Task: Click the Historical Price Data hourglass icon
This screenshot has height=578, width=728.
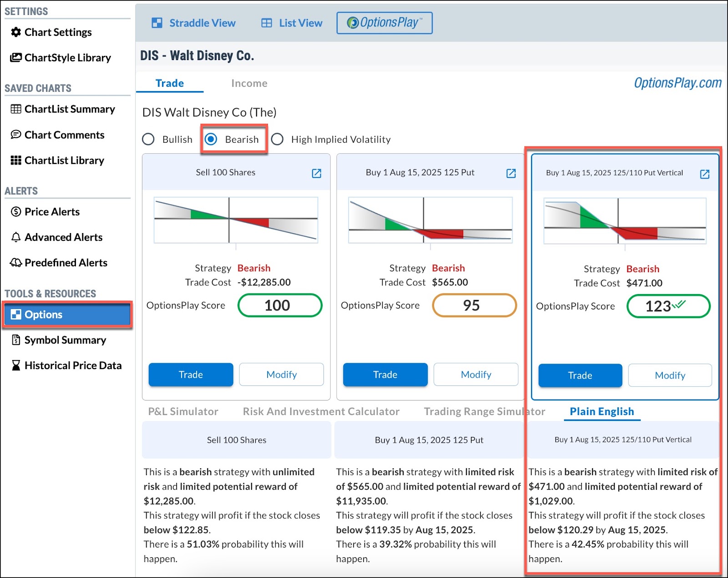Action: pos(16,365)
